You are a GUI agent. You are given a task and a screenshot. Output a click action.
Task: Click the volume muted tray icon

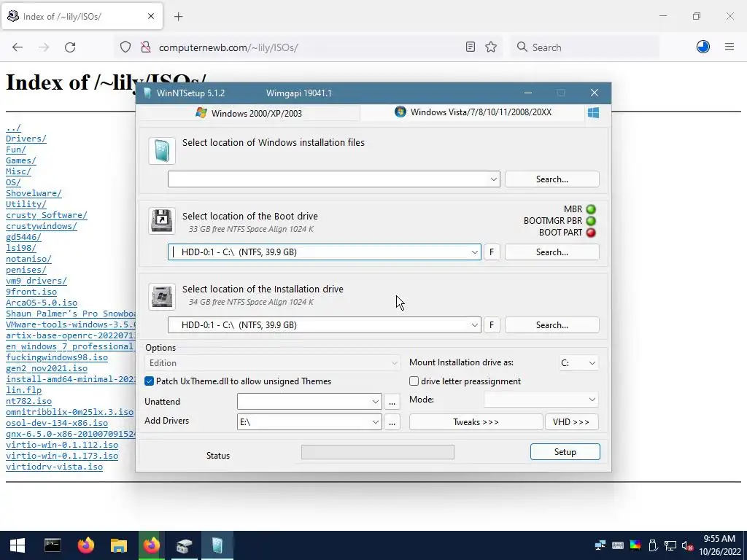point(687,545)
